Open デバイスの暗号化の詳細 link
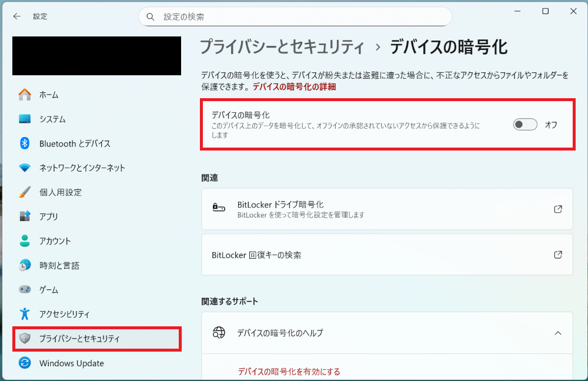Image resolution: width=588 pixels, height=381 pixels. tap(294, 86)
